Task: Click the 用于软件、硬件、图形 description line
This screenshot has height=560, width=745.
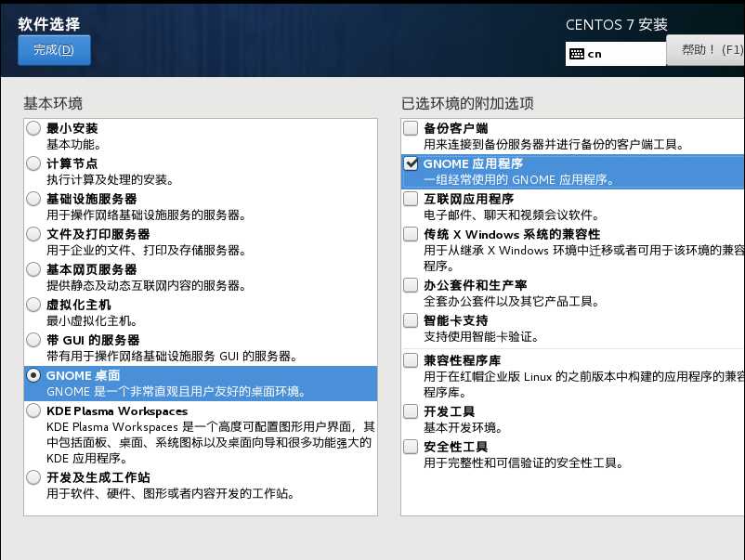Action: coord(171,493)
